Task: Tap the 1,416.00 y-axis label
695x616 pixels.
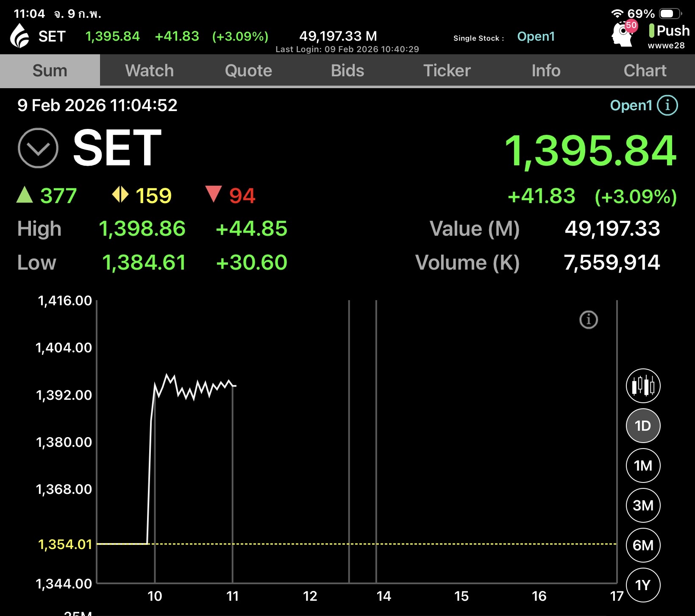Action: click(x=65, y=301)
